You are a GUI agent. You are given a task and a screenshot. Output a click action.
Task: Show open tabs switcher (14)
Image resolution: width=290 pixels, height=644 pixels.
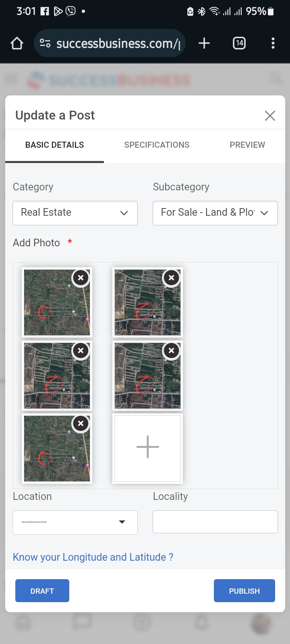239,43
